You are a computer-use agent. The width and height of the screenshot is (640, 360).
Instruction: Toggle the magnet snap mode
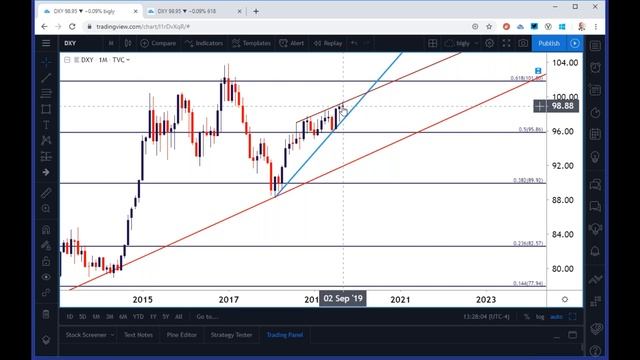click(46, 229)
